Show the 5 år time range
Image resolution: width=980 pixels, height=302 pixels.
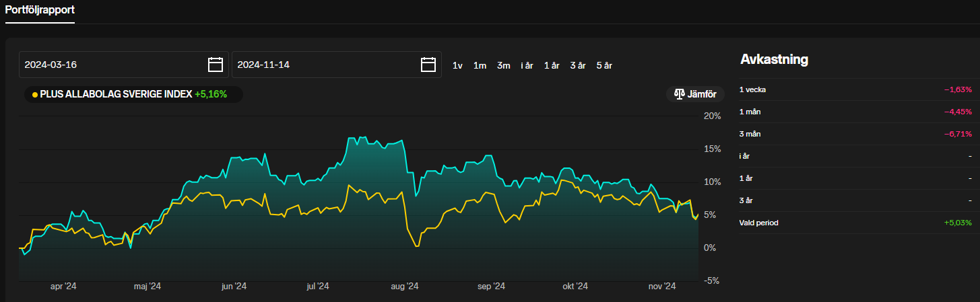(x=603, y=65)
